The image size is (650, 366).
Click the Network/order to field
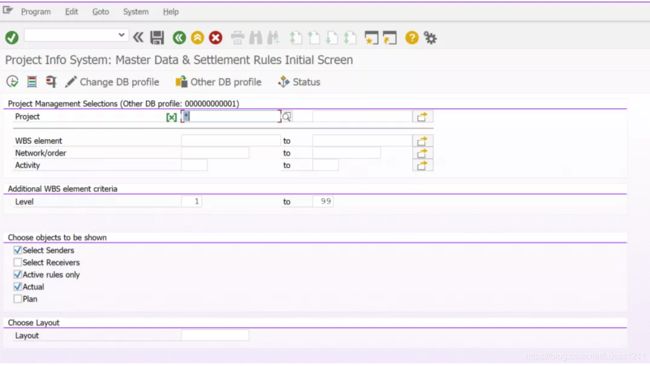(x=347, y=153)
